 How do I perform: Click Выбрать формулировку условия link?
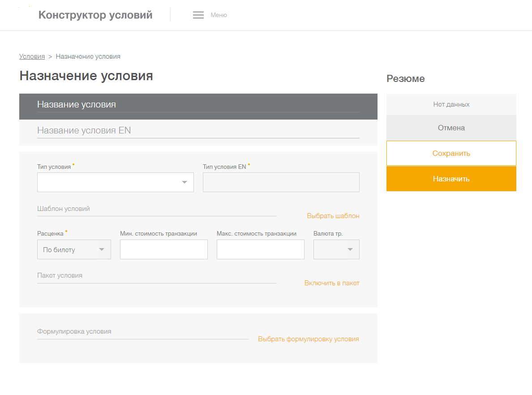point(309,339)
